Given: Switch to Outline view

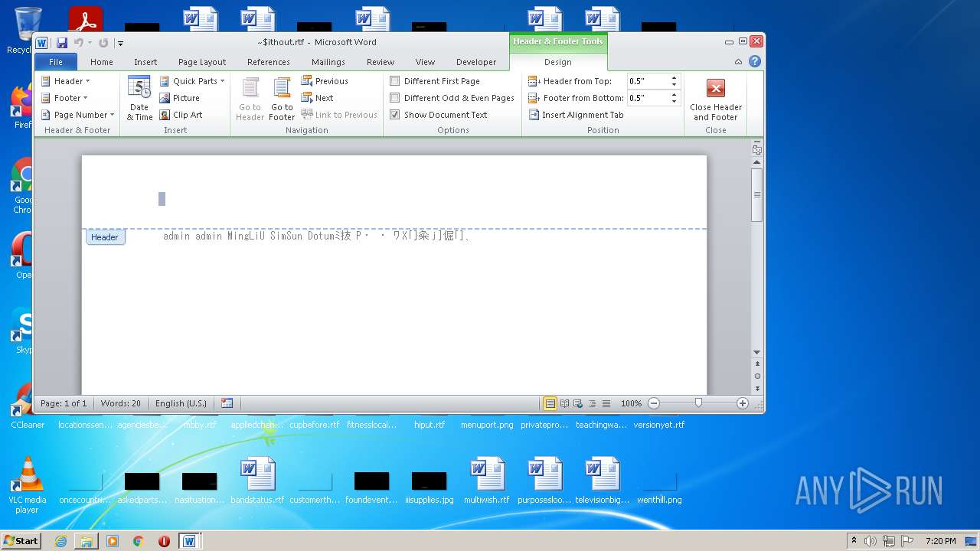Looking at the screenshot, I should click(592, 403).
